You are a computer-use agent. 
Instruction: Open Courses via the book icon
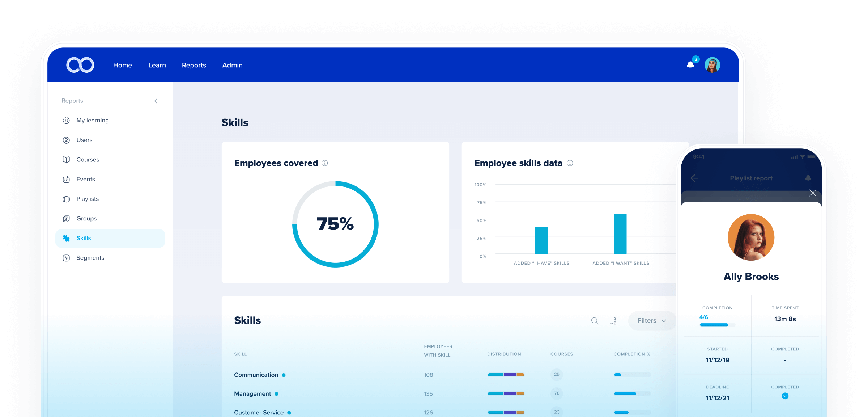point(67,159)
